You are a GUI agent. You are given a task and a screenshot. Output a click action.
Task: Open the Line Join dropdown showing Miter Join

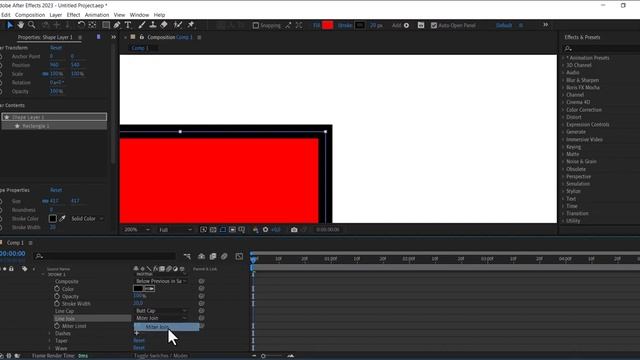tap(161, 318)
